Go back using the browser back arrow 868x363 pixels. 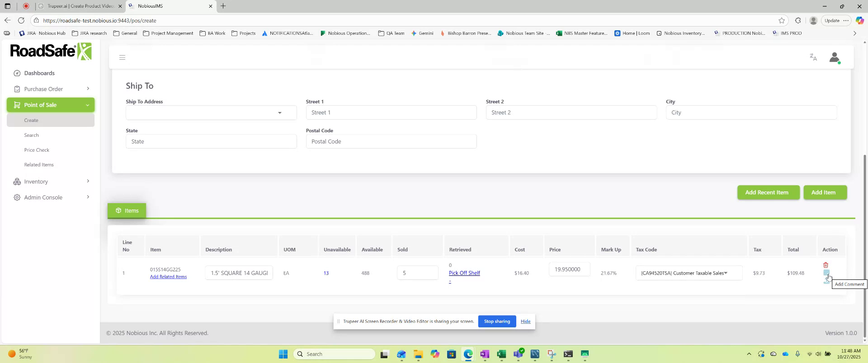pyautogui.click(x=7, y=20)
